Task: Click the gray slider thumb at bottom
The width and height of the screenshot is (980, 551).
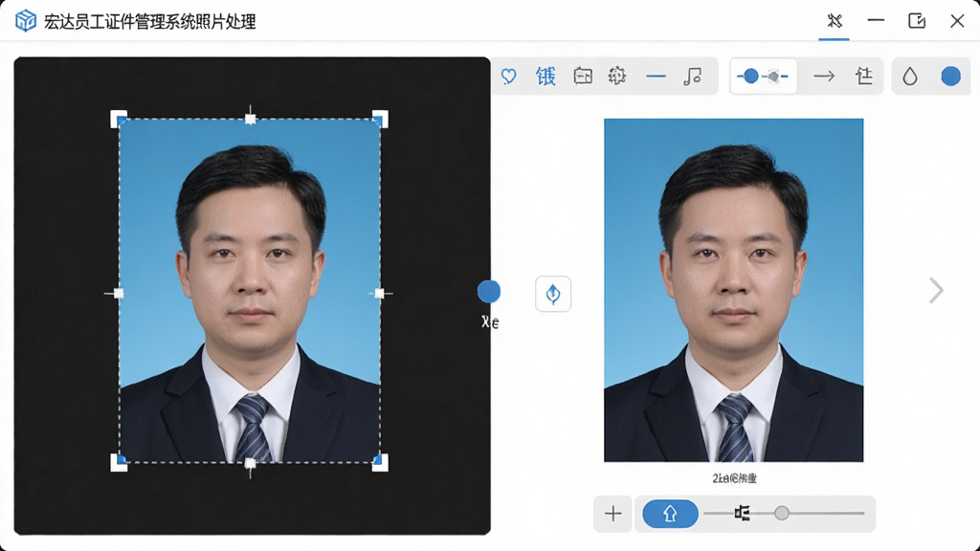Action: click(x=781, y=514)
